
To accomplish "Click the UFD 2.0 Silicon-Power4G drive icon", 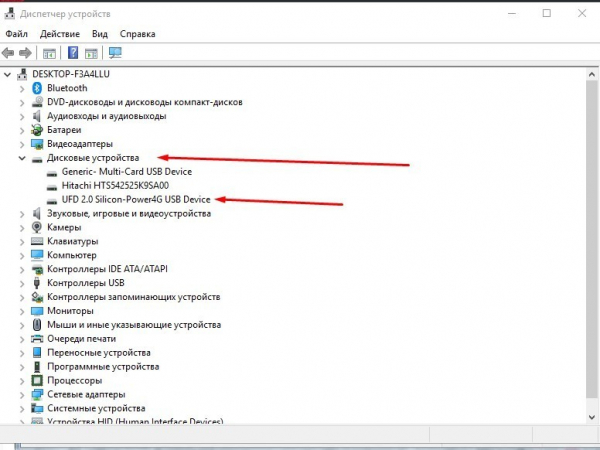I will (52, 201).
